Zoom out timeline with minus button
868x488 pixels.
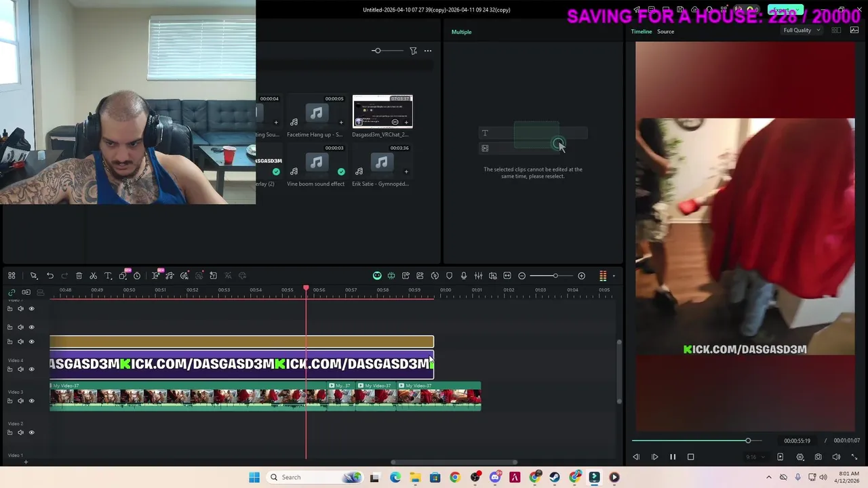(521, 276)
